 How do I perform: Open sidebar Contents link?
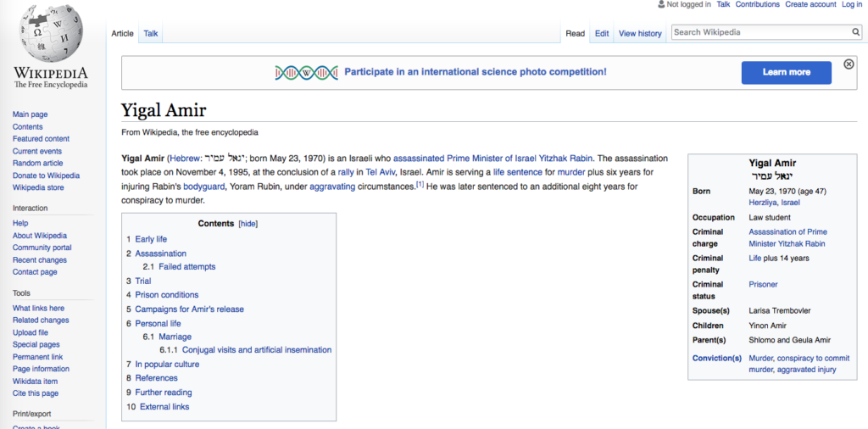tap(28, 127)
